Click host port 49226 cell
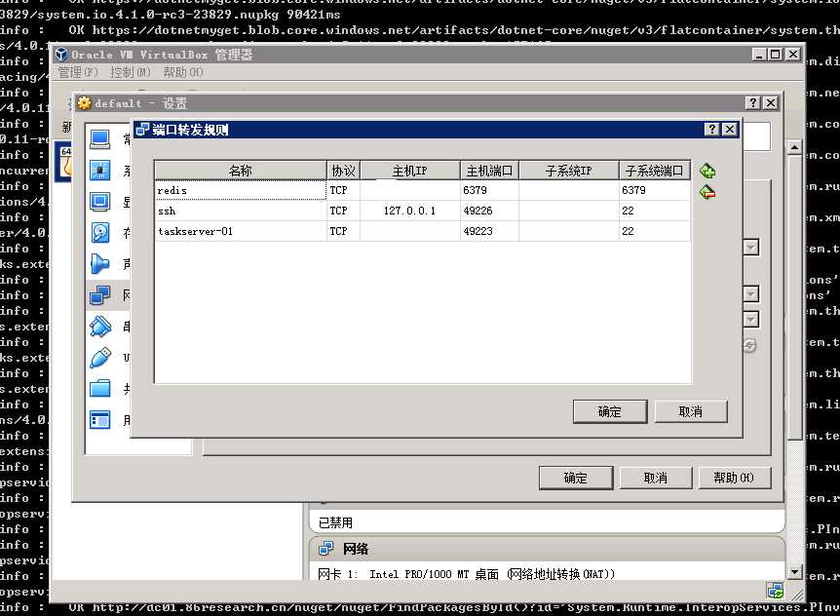 [489, 211]
